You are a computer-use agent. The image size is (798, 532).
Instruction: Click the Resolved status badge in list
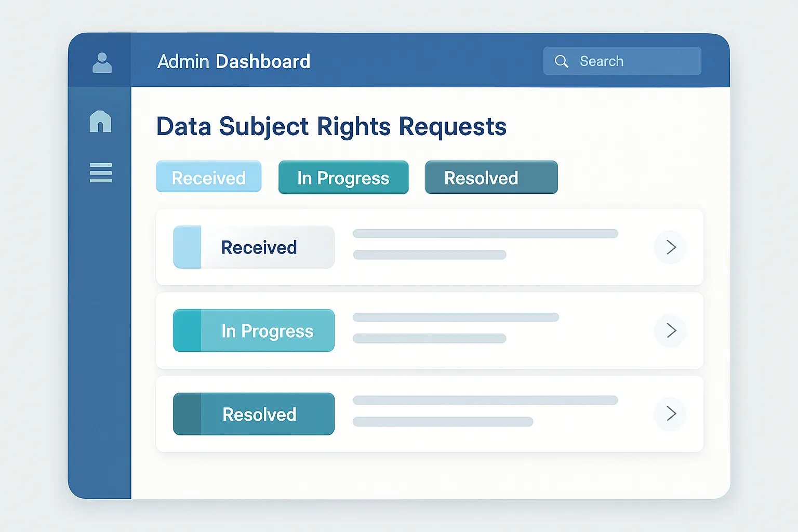[x=254, y=414]
